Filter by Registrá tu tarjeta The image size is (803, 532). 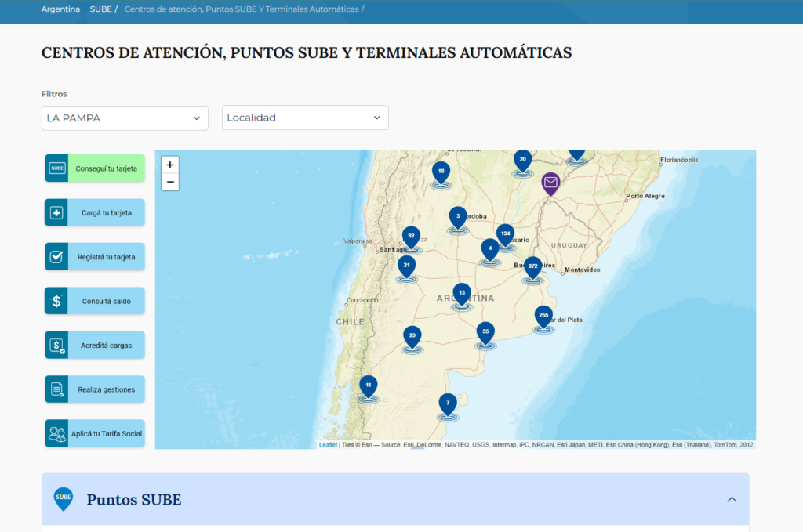95,257
